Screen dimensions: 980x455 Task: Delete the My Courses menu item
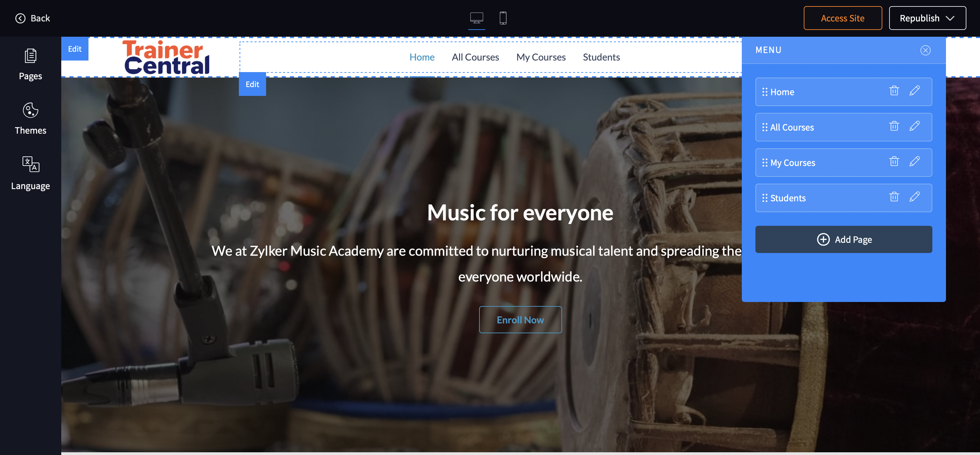coord(894,162)
